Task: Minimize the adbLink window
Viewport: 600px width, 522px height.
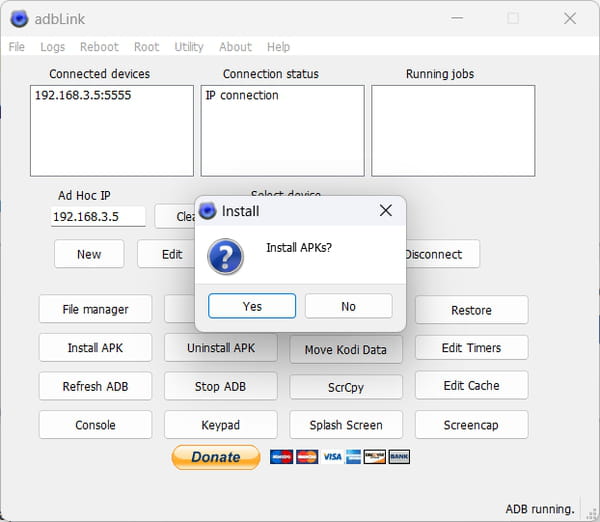Action: (x=457, y=18)
